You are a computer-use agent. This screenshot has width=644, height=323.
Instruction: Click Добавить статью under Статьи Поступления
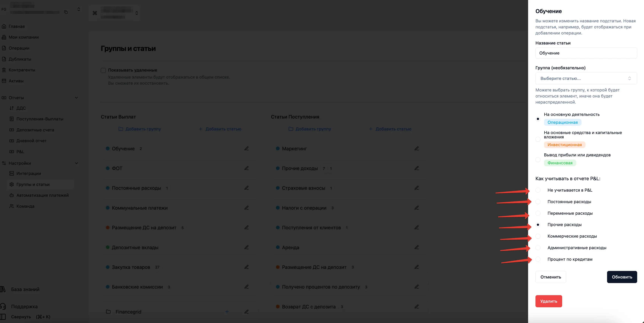point(390,129)
